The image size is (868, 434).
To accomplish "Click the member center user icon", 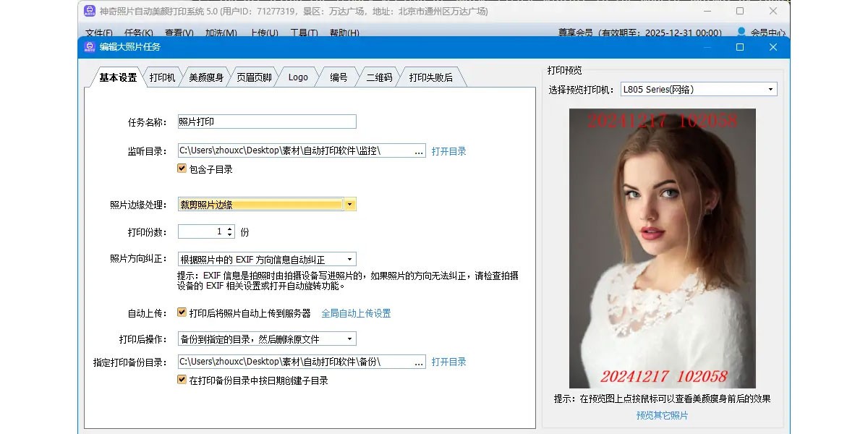I will point(741,33).
